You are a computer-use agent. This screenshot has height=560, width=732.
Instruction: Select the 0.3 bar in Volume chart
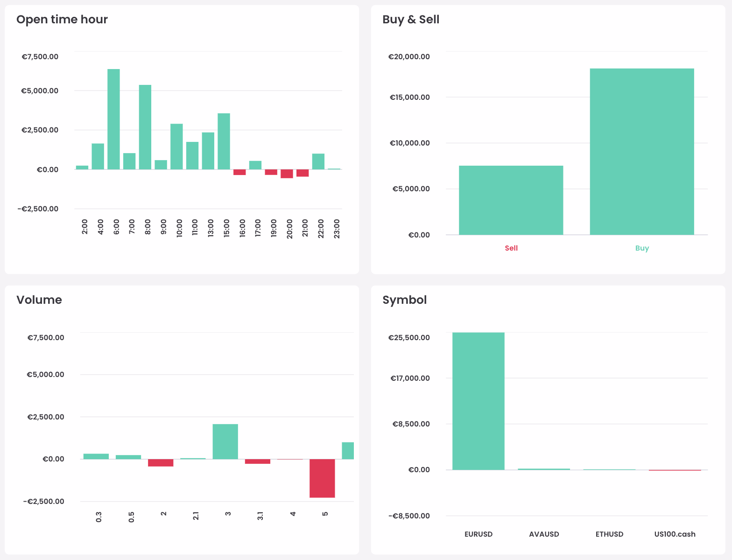click(96, 456)
